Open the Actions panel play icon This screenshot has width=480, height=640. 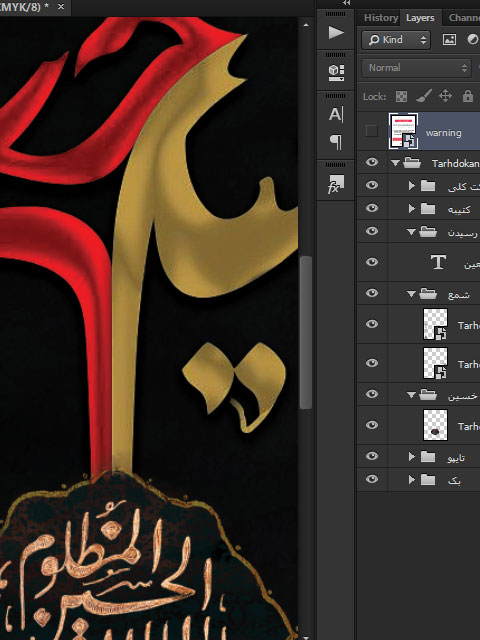click(336, 32)
